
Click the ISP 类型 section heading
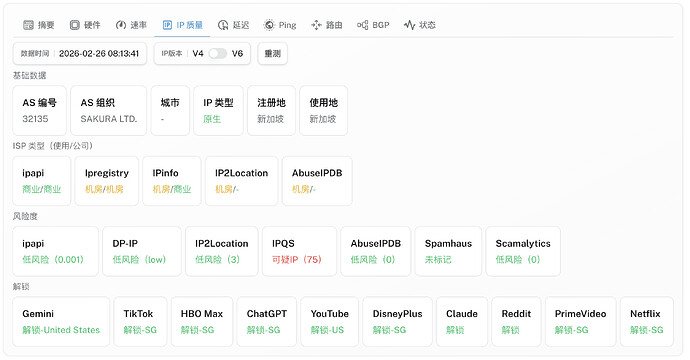click(x=53, y=146)
